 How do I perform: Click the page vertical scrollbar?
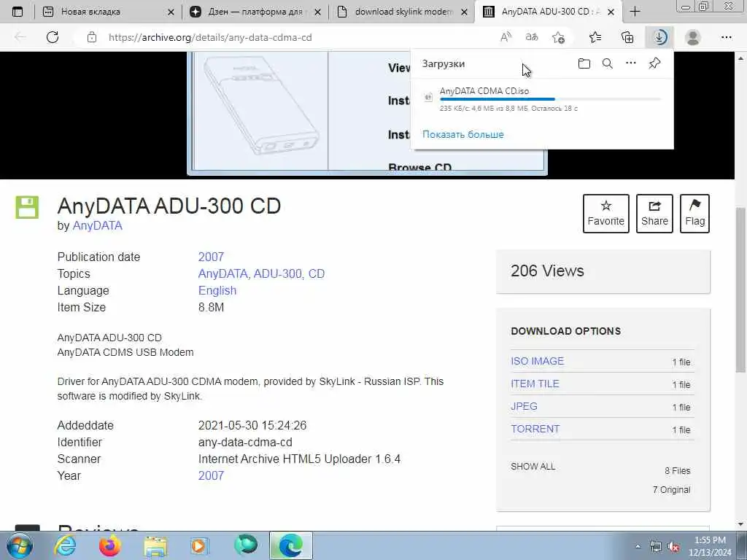(x=740, y=290)
